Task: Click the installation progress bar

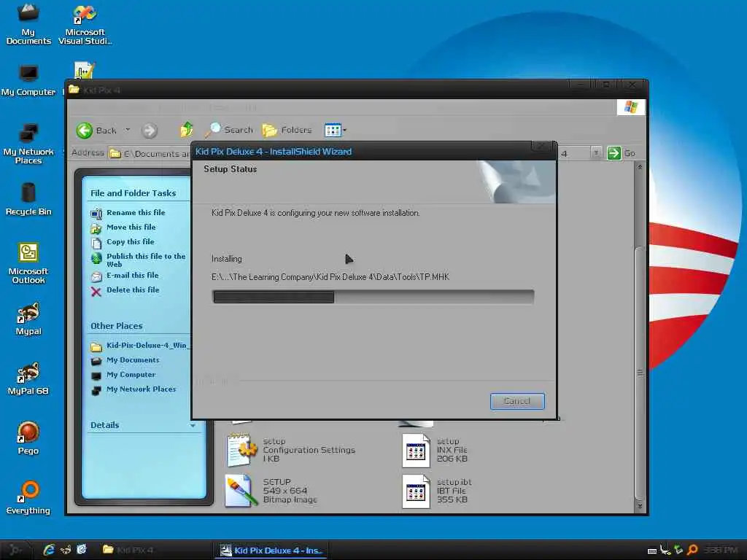Action: click(x=373, y=297)
